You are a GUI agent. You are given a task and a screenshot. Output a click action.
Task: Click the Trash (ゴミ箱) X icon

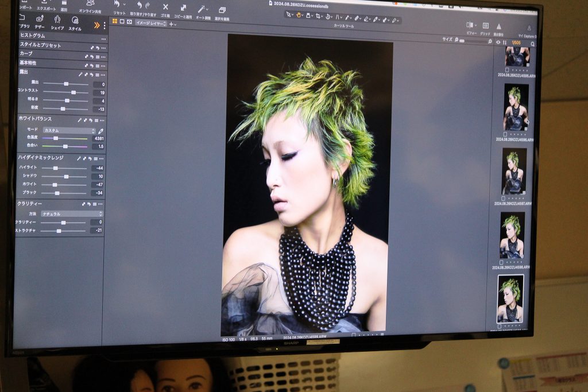tap(165, 7)
